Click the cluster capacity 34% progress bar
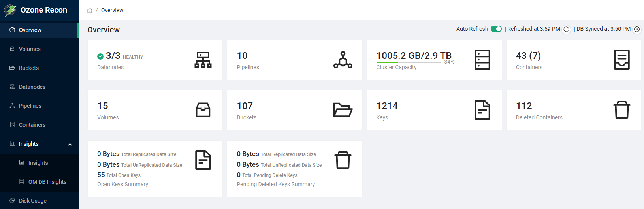Image resolution: width=644 pixels, height=209 pixels. coord(409,62)
